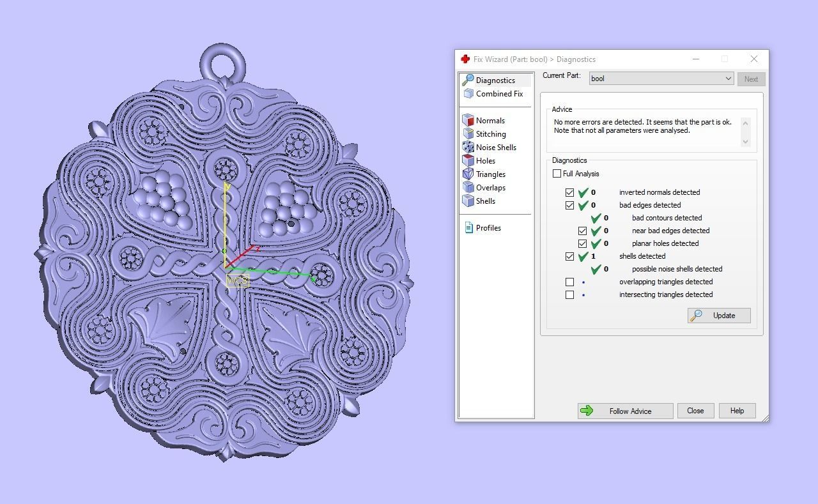Click the Combined Fix icon
This screenshot has width=818, height=504.
tap(468, 93)
